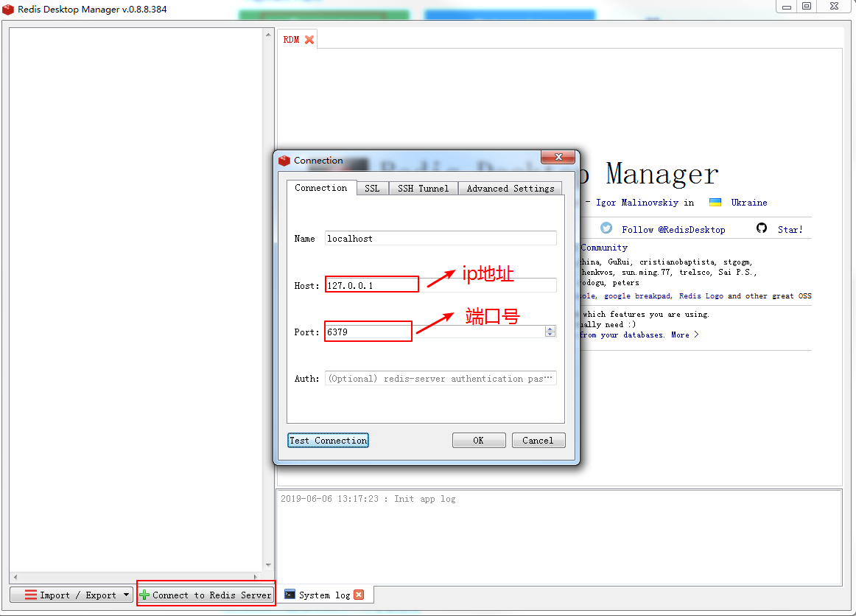The image size is (856, 616).
Task: Open the Redis Logo link
Action: pos(701,296)
